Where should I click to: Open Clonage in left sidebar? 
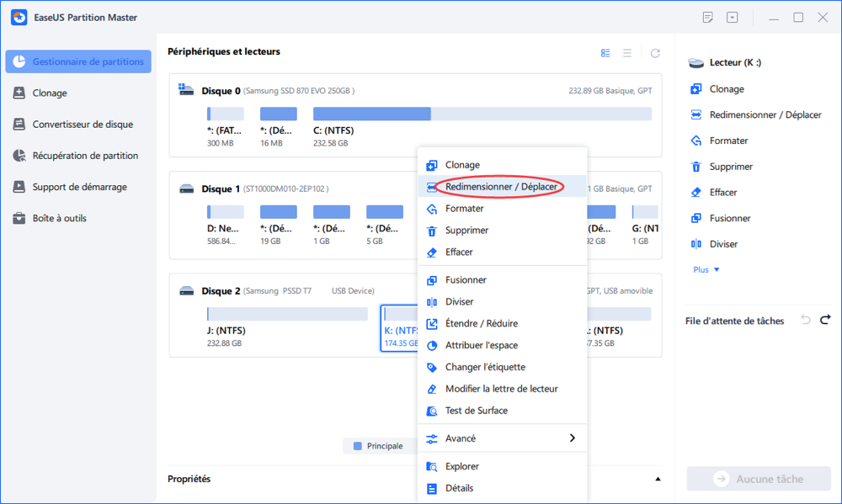tap(50, 93)
